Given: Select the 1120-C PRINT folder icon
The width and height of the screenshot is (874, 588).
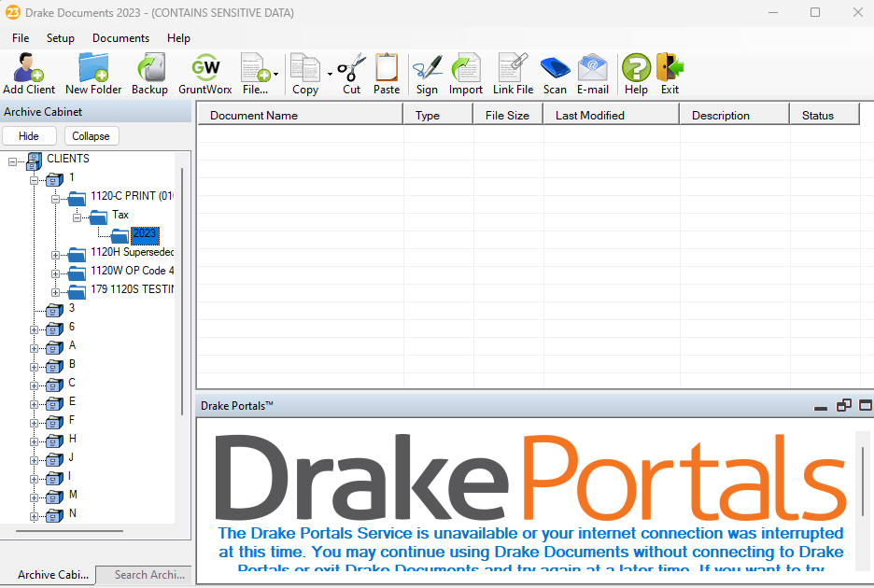Looking at the screenshot, I should click(77, 199).
